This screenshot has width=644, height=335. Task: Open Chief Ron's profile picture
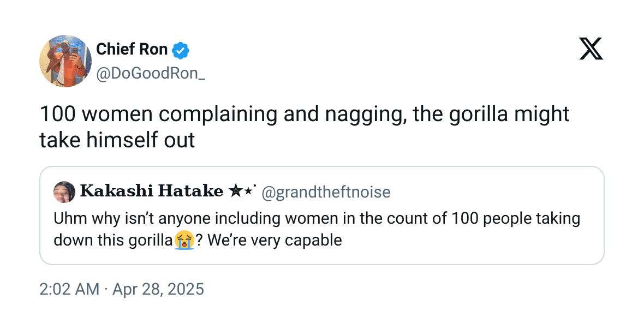(x=65, y=61)
